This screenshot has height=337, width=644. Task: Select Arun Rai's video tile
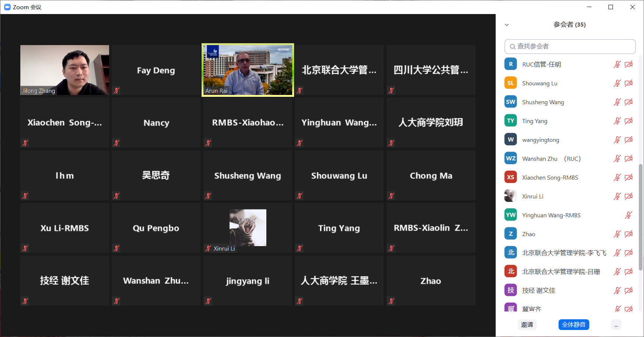click(x=247, y=70)
